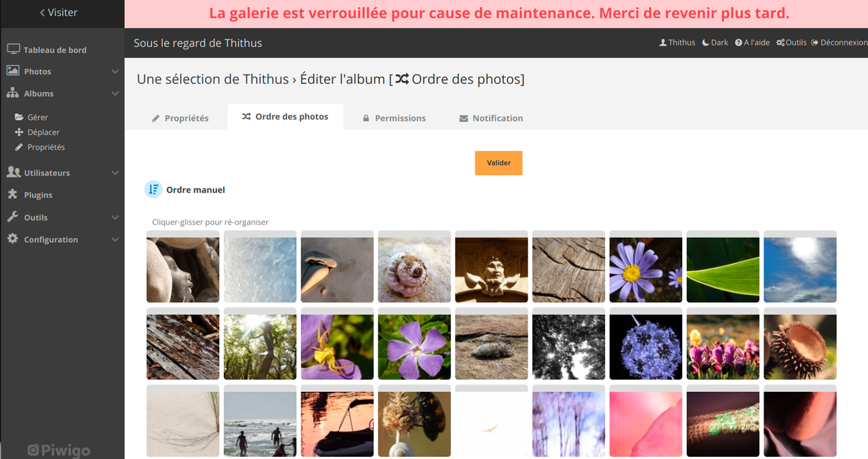
Task: Click the Photos picture icon in sidebar
Action: point(13,71)
